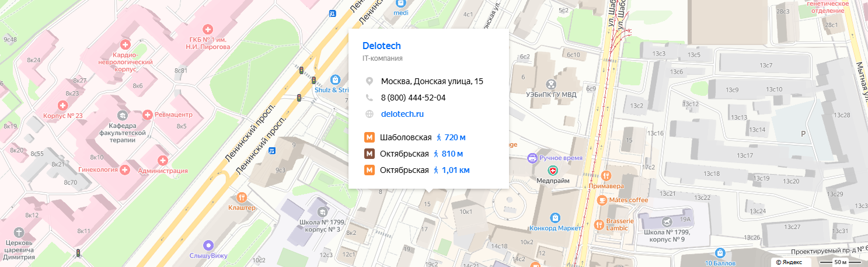
Task: Select the medi shop marker
Action: (x=401, y=3)
